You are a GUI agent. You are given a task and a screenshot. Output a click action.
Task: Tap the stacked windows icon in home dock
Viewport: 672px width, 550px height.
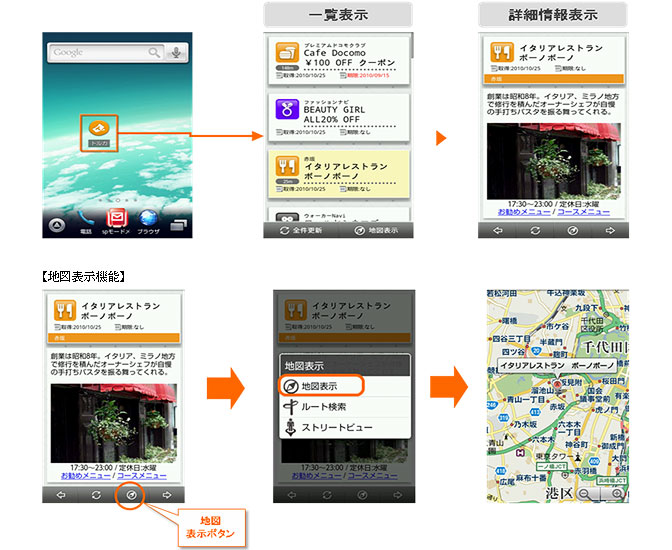point(179,225)
